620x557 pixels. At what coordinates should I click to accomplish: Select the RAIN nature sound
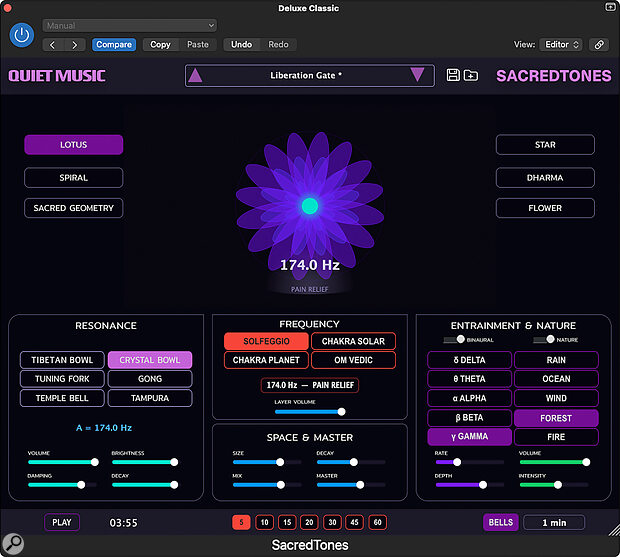[x=556, y=360]
